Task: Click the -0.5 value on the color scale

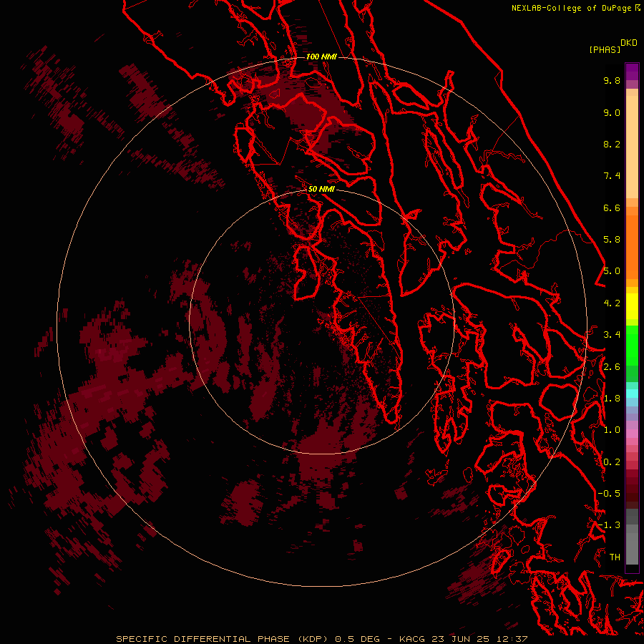Action: [x=609, y=493]
